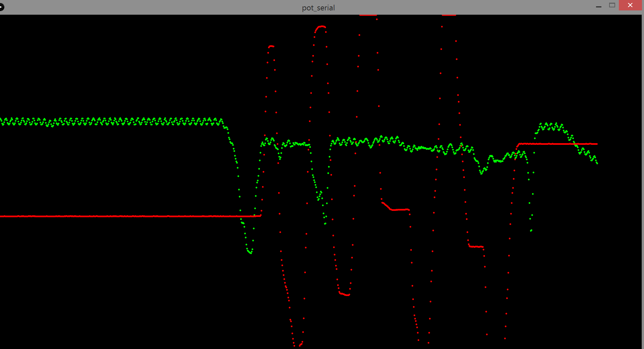644x349 pixels.
Task: Click the small red step near the lower right
Action: pyautogui.click(x=476, y=246)
